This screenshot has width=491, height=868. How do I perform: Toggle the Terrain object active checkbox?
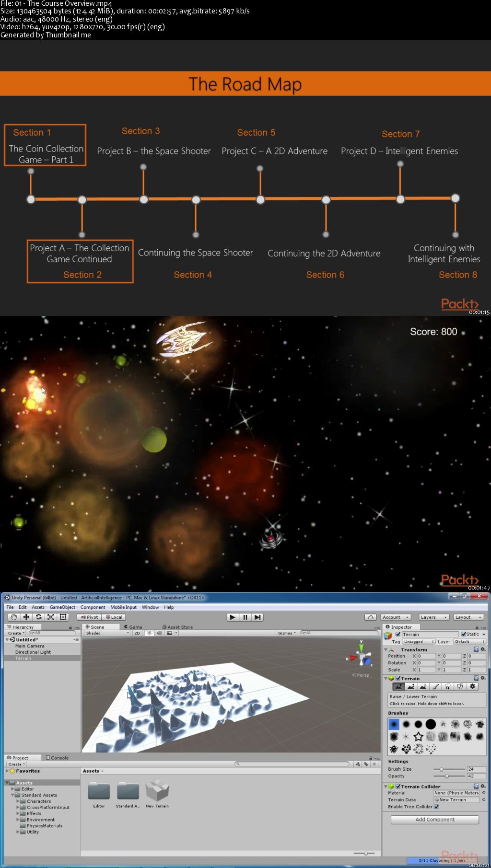[398, 634]
